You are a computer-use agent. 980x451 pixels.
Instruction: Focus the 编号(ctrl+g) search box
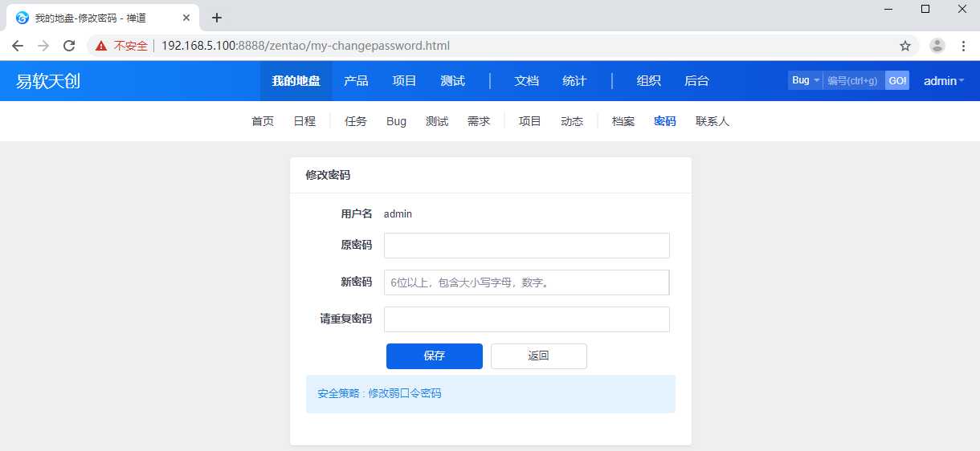click(853, 80)
